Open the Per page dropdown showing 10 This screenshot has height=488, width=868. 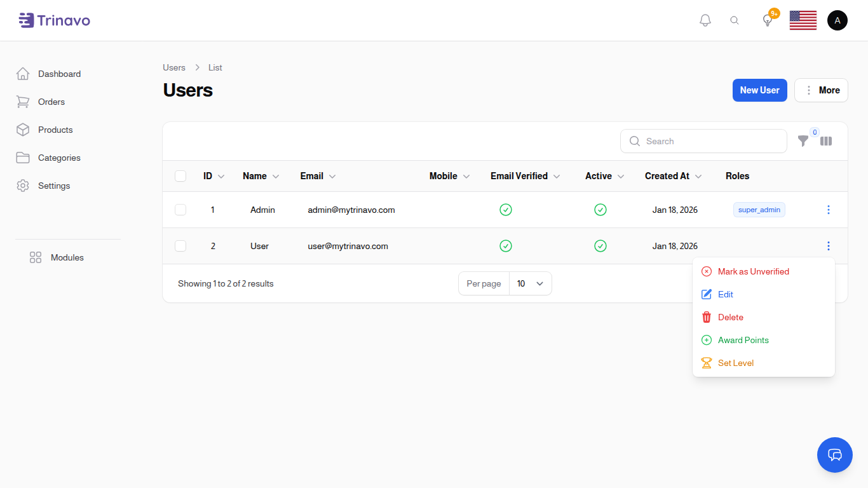(530, 283)
